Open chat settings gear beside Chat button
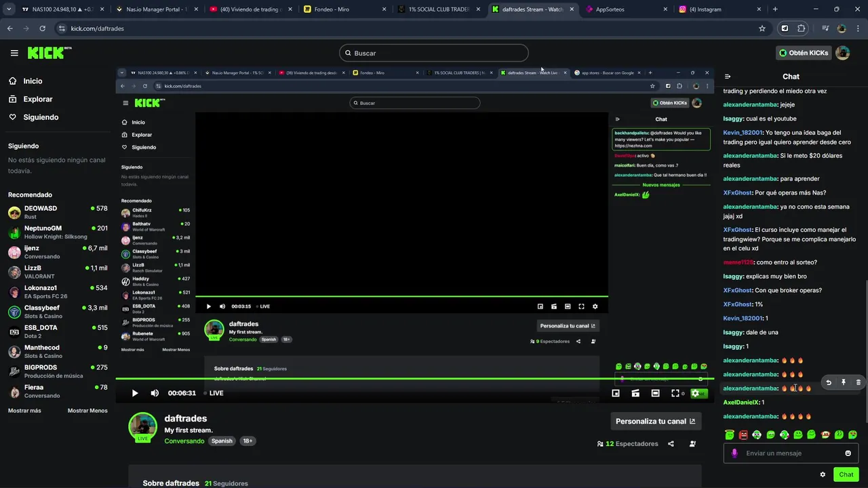The width and height of the screenshot is (868, 488). [x=823, y=474]
